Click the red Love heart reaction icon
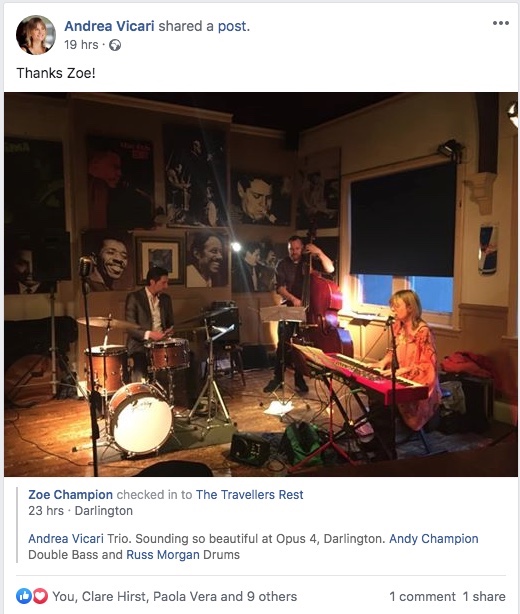520x614 pixels. click(x=40, y=596)
